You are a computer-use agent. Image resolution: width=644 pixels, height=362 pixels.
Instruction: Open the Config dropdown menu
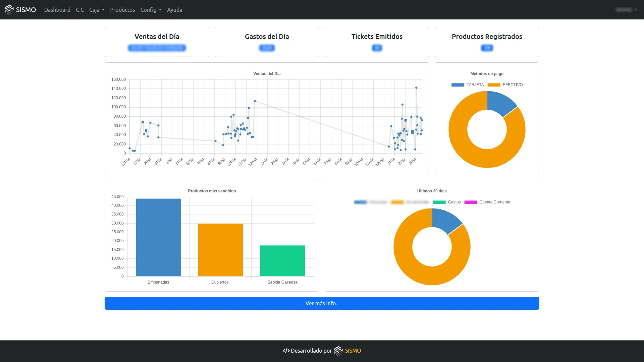click(x=151, y=10)
